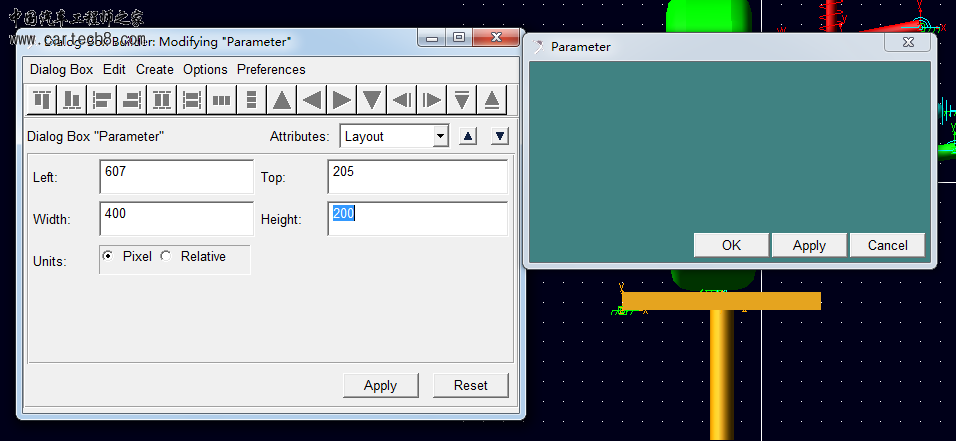This screenshot has width=956, height=441.
Task: Click the same width icon with dashed lines on both sides
Action: point(191,99)
